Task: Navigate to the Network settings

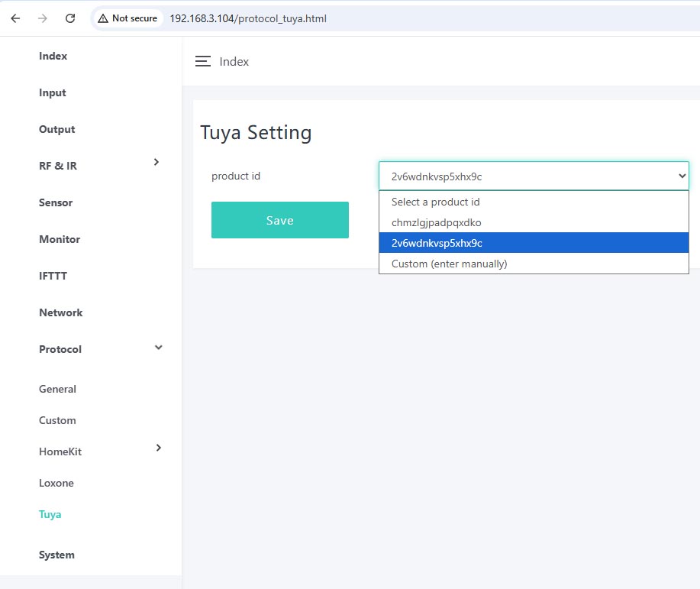Action: click(61, 312)
